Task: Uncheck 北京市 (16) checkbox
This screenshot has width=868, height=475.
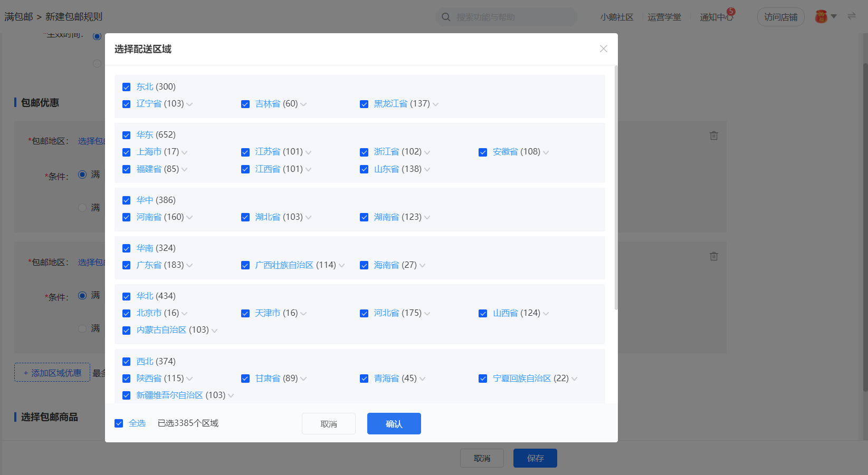Action: 127,313
